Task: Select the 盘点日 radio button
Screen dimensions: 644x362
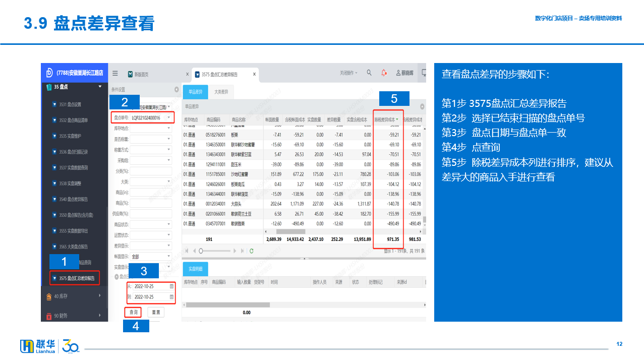Action: point(116,276)
